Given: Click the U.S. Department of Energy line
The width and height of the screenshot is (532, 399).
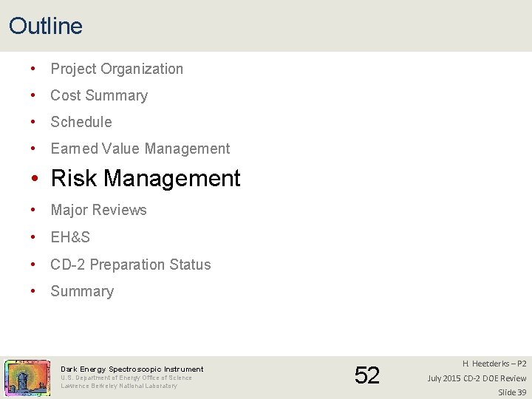Looking at the screenshot, I should pos(126,378).
